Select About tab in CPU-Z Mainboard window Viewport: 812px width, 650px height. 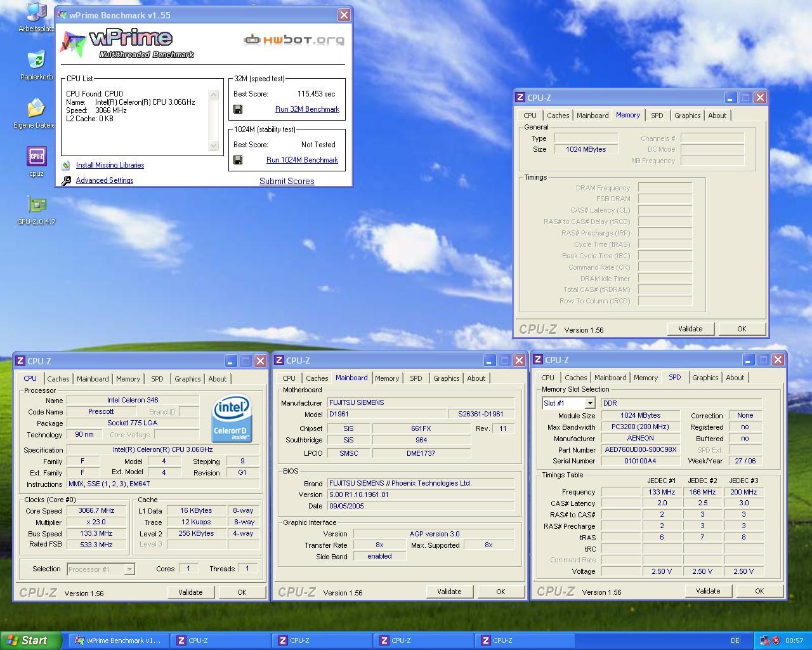pyautogui.click(x=476, y=378)
